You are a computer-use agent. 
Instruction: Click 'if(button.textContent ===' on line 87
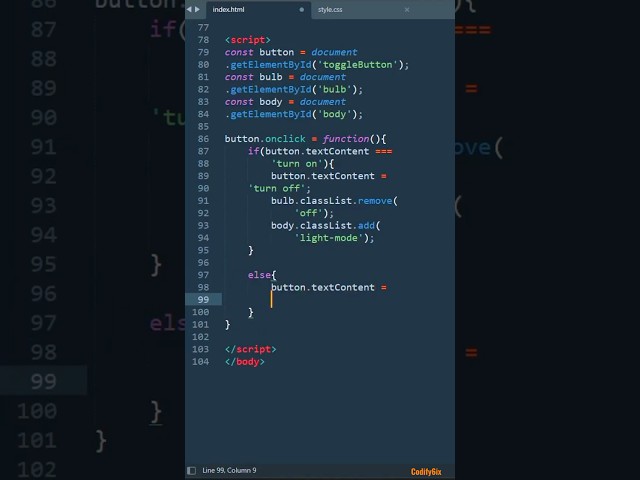[x=320, y=151]
